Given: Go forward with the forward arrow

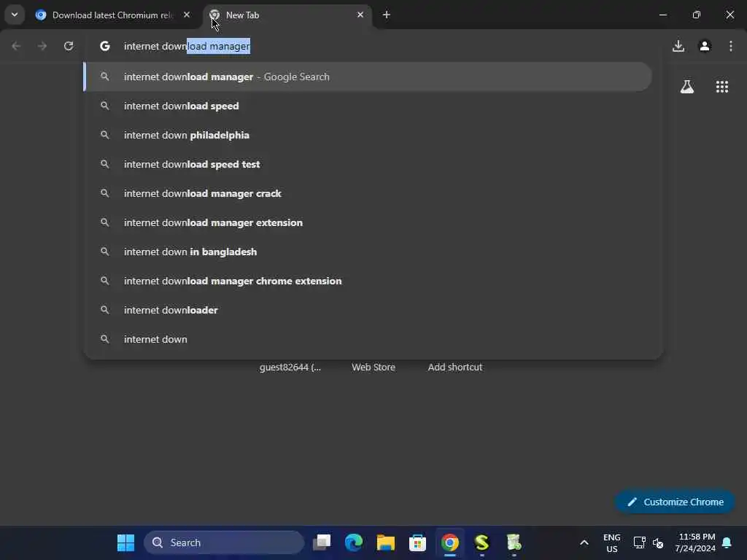Looking at the screenshot, I should (x=42, y=46).
